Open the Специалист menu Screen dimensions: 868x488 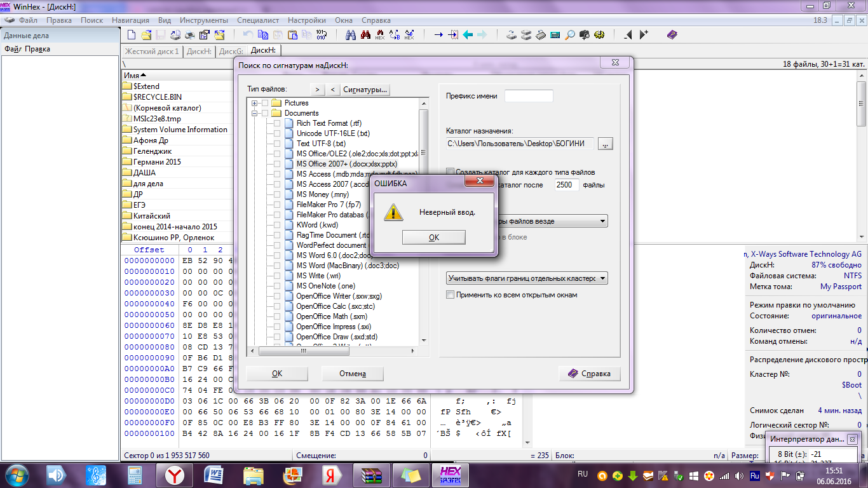pos(258,20)
